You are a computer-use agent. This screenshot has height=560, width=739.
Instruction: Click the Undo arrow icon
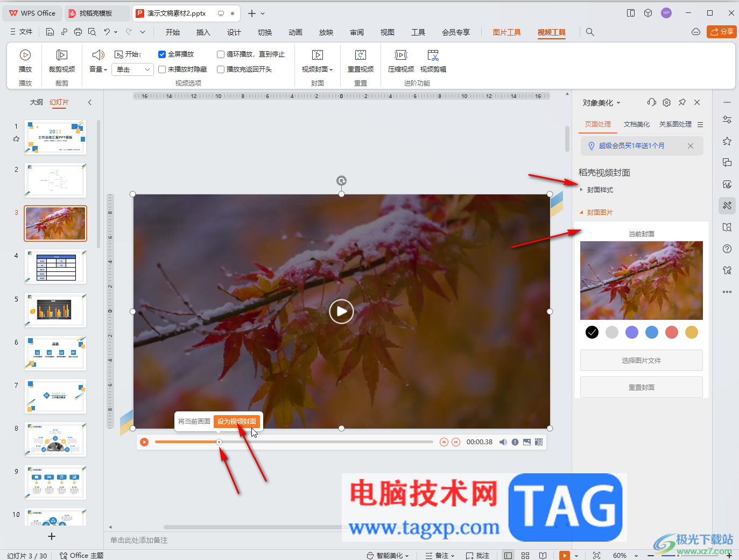(x=107, y=32)
